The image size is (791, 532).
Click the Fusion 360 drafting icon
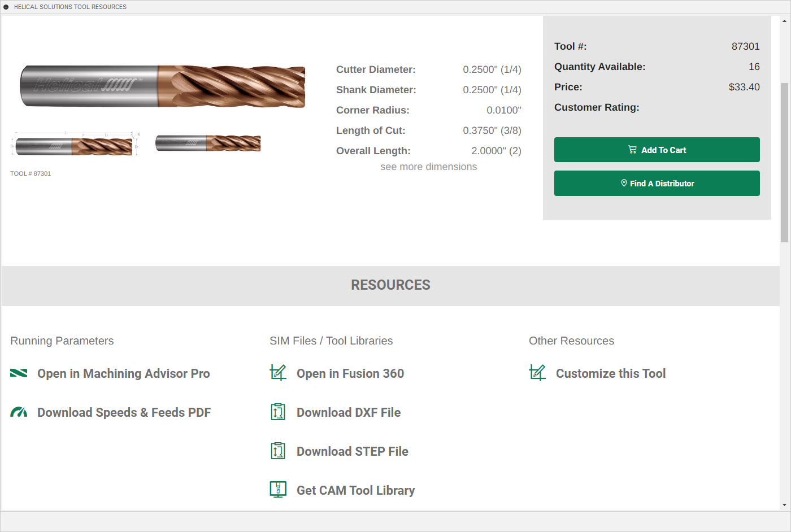point(278,373)
